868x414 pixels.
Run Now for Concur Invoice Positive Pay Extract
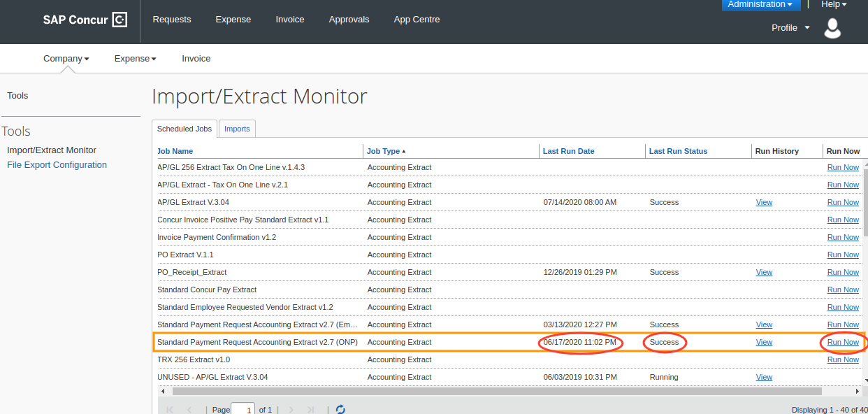pos(843,220)
